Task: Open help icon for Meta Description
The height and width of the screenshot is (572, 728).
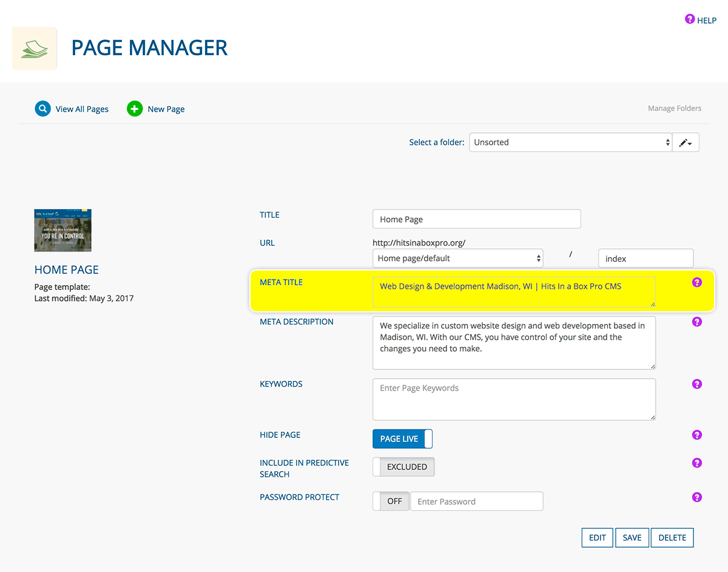Action: pos(697,322)
